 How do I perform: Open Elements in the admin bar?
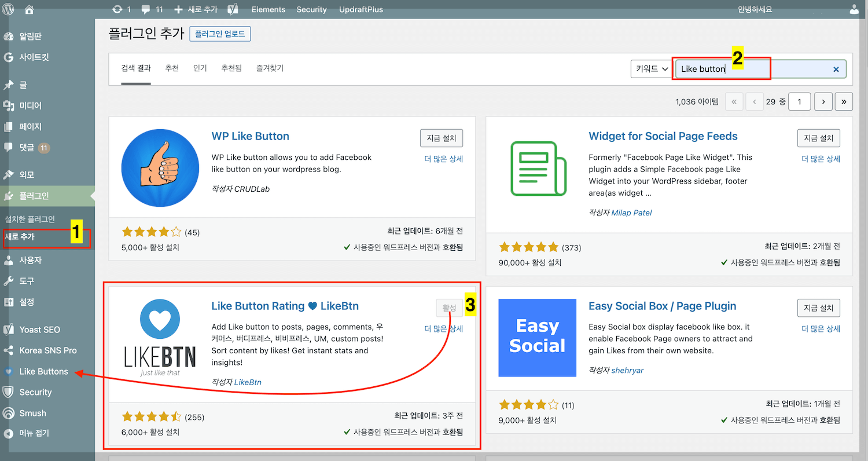click(x=269, y=9)
